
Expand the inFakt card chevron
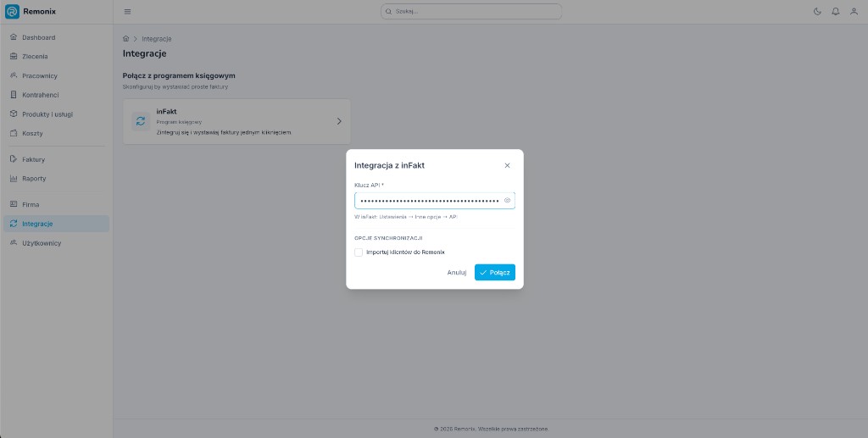339,121
